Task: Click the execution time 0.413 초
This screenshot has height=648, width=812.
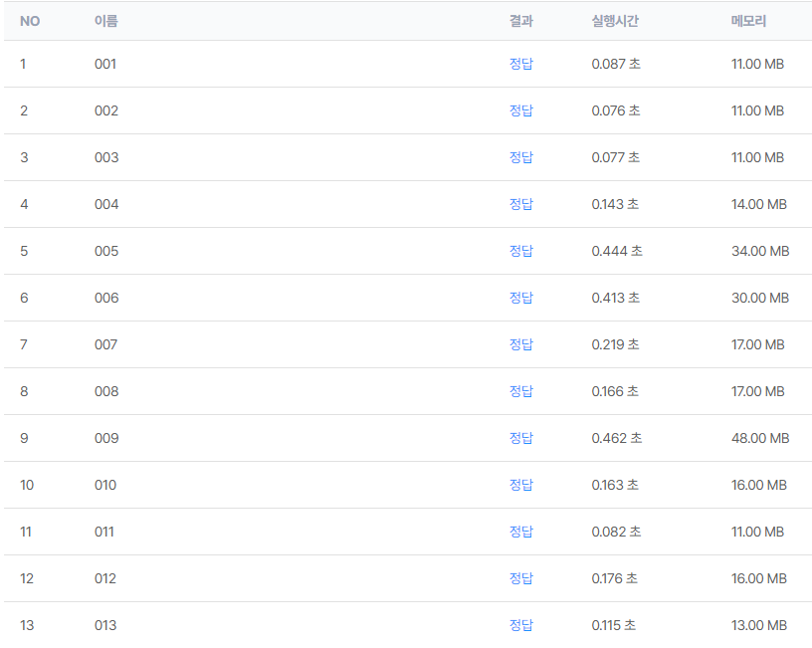Action: coord(616,298)
